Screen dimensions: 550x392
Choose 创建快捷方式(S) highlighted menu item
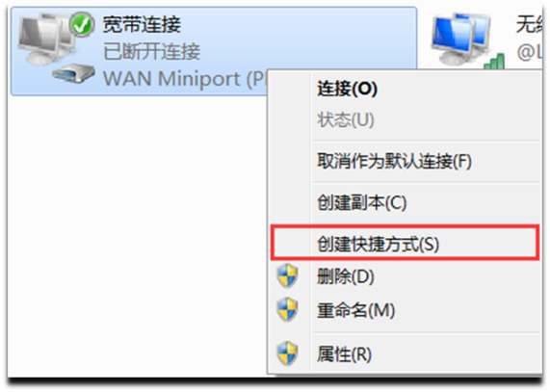(405, 244)
